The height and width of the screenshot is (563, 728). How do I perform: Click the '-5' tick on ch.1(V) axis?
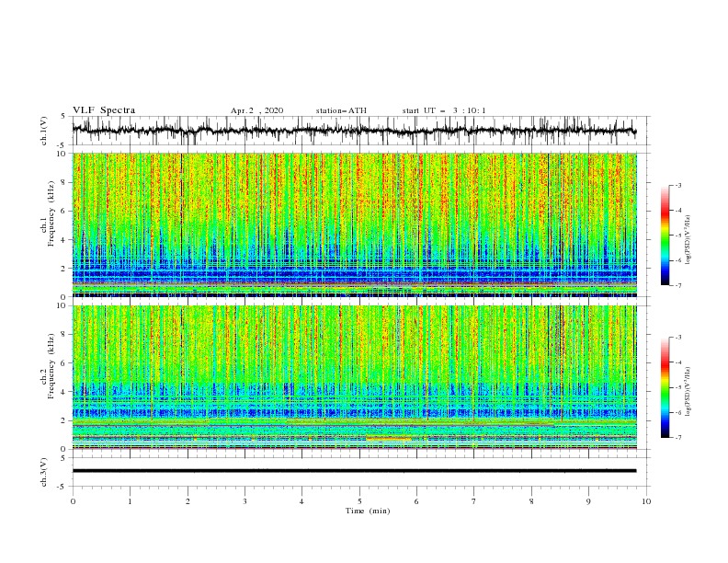click(63, 145)
